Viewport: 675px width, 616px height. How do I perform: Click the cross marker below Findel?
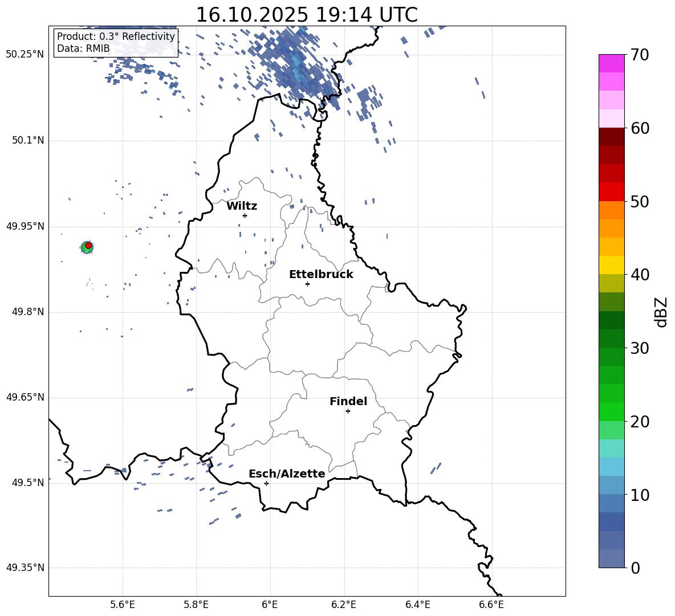pyautogui.click(x=348, y=411)
